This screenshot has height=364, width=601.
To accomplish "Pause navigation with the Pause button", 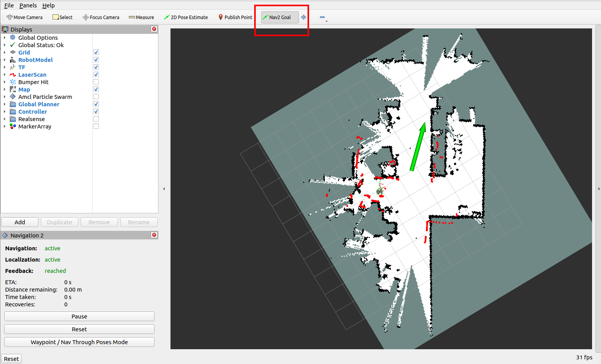I will pos(79,317).
